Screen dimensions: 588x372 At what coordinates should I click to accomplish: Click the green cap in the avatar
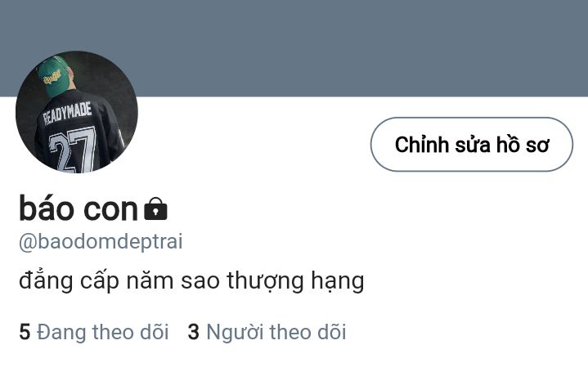(x=55, y=77)
